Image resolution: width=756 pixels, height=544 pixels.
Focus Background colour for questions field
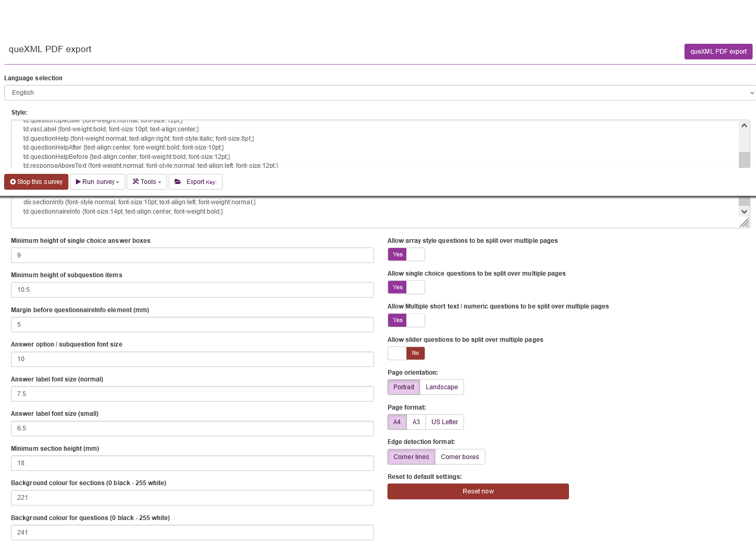[x=192, y=533]
